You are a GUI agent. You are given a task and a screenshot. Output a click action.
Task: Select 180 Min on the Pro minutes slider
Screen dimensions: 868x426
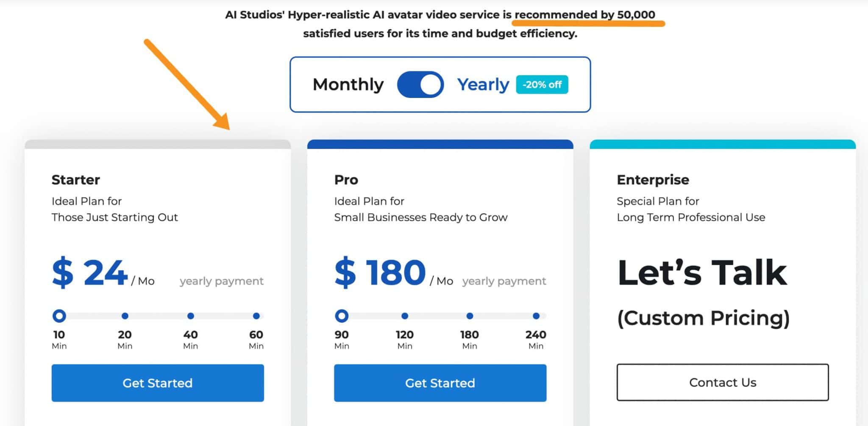470,316
